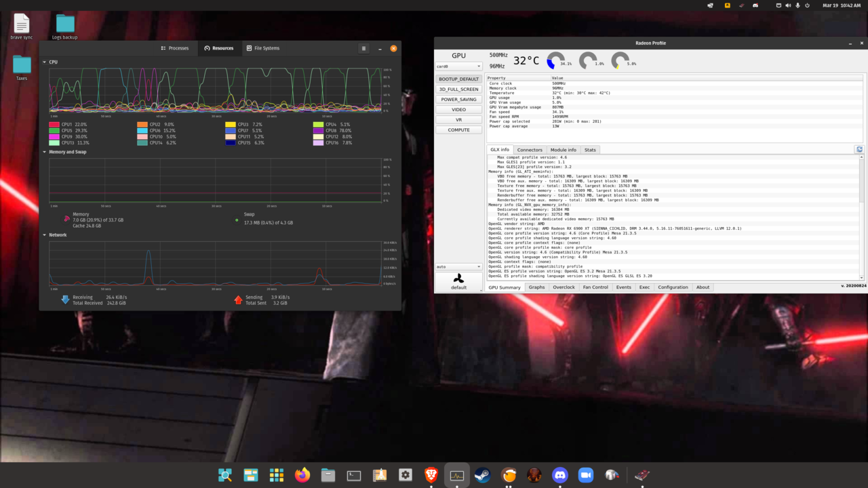Open the Logs backup desktop folder

(65, 24)
